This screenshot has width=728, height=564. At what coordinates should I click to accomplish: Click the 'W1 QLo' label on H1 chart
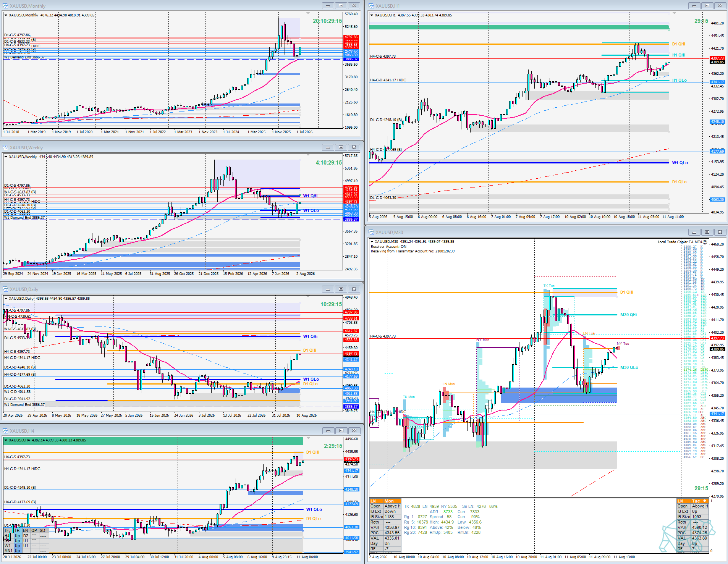[x=680, y=163]
